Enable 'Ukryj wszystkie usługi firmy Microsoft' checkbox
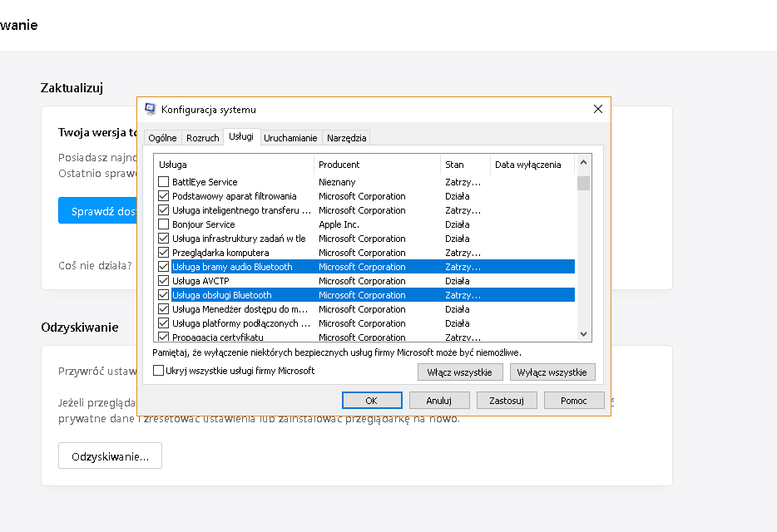777x532 pixels. 159,371
